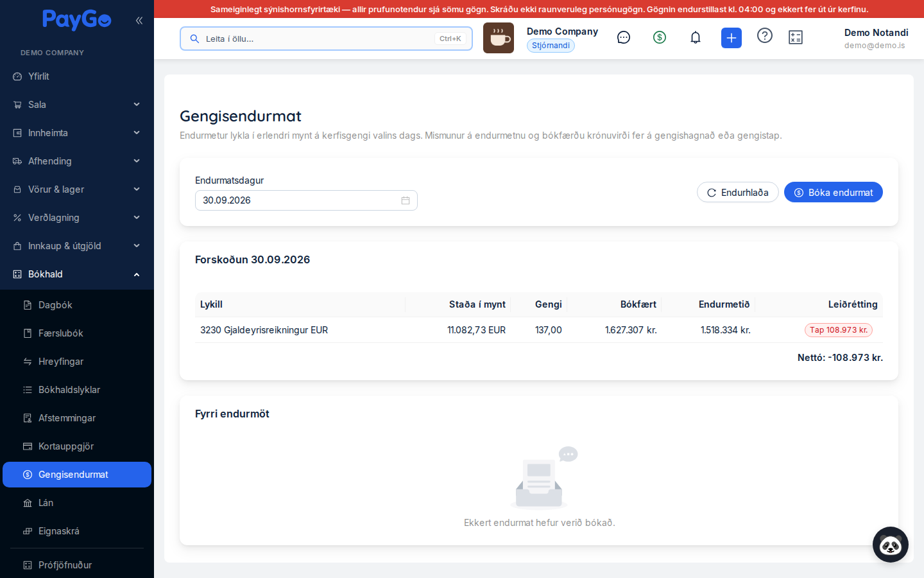The image size is (924, 578).
Task: Click the Tap 108.973 kr. badge
Action: 839,330
